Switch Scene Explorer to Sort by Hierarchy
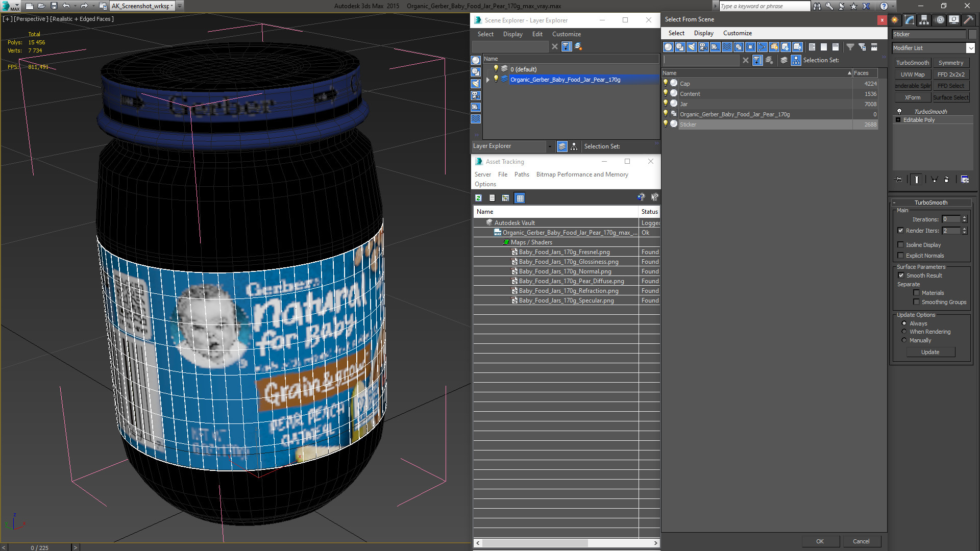Image resolution: width=980 pixels, height=551 pixels. [x=574, y=146]
